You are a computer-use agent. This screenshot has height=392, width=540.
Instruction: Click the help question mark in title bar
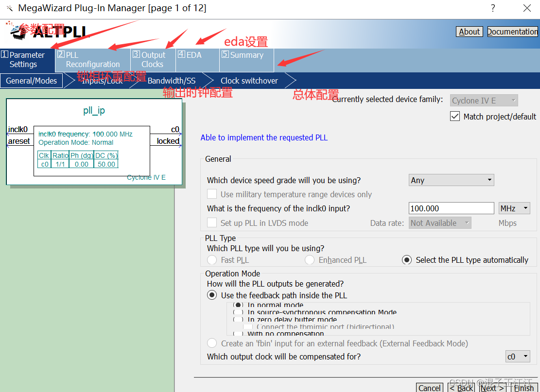pos(493,8)
